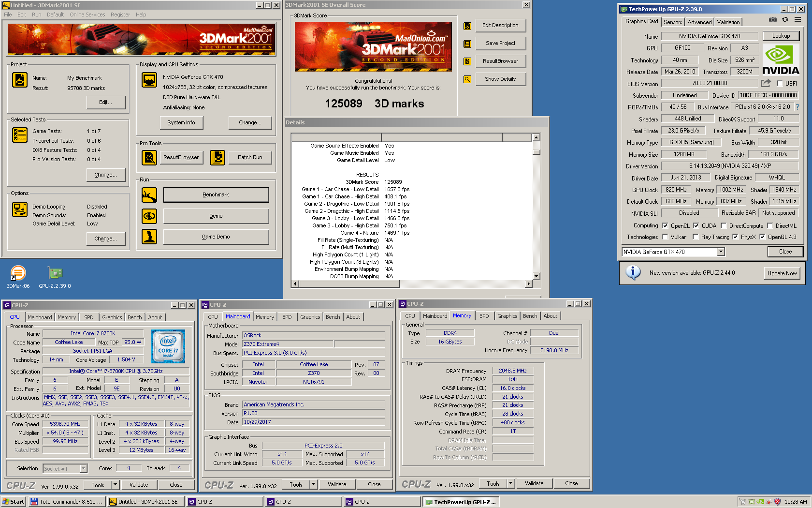Screen dimensions: 812x508
Task: Click the Intel Core i7 logo in CPU-Z
Action: tap(168, 346)
